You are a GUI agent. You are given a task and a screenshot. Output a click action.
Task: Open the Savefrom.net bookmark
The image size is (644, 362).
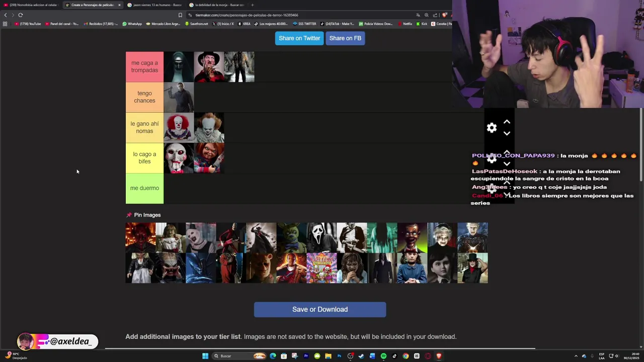pyautogui.click(x=196, y=24)
